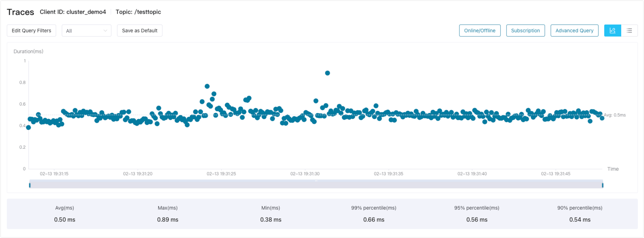Click the Save as Default button
Screen dimensions: 644x238
click(x=140, y=30)
